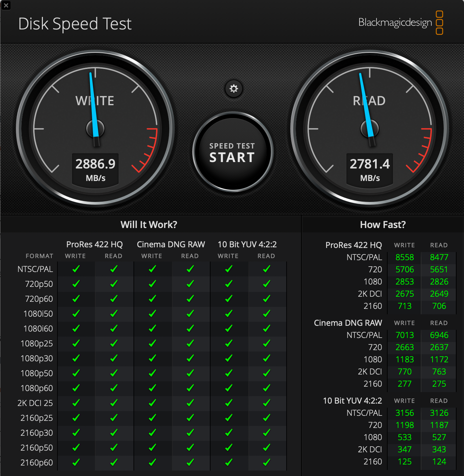Click the 2160p60 Cinema DNG RAW write checkmark
This screenshot has height=476, width=464.
tap(152, 462)
